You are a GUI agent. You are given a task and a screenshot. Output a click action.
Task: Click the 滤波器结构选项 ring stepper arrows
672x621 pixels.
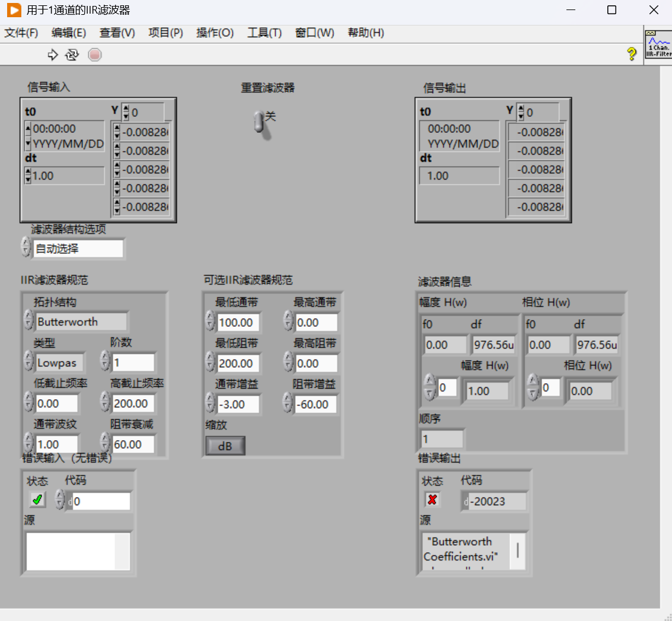pyautogui.click(x=26, y=247)
